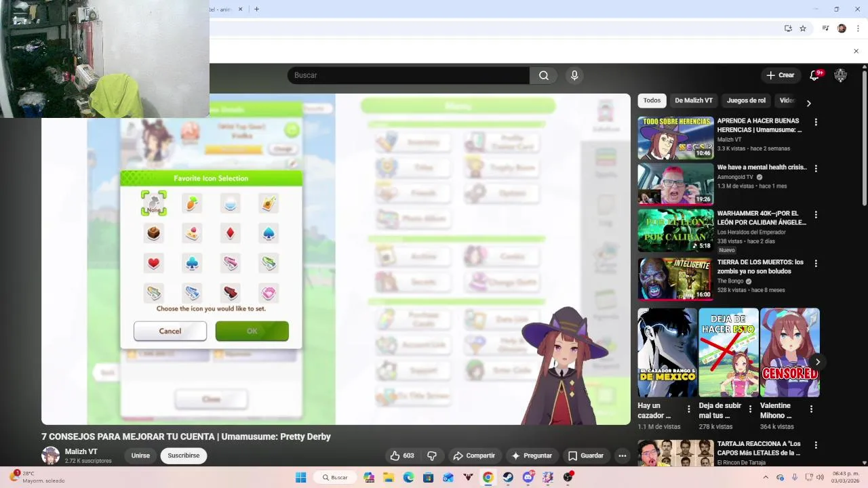This screenshot has height=488, width=868.
Task: Click OK in Favorite Icon Selection dialog
Action: (x=252, y=331)
